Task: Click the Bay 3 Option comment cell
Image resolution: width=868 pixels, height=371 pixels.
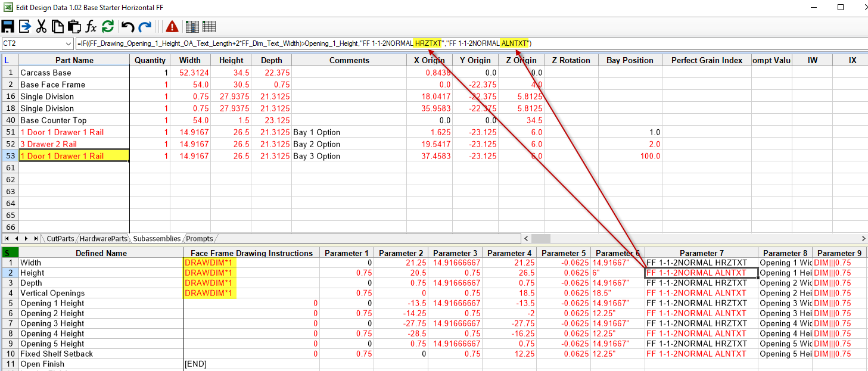Action: coord(349,156)
